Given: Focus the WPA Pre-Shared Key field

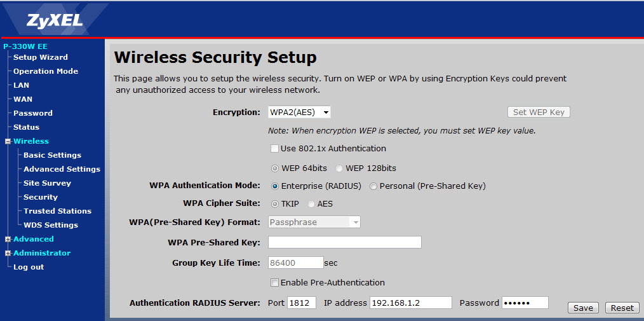Looking at the screenshot, I should (x=345, y=242).
